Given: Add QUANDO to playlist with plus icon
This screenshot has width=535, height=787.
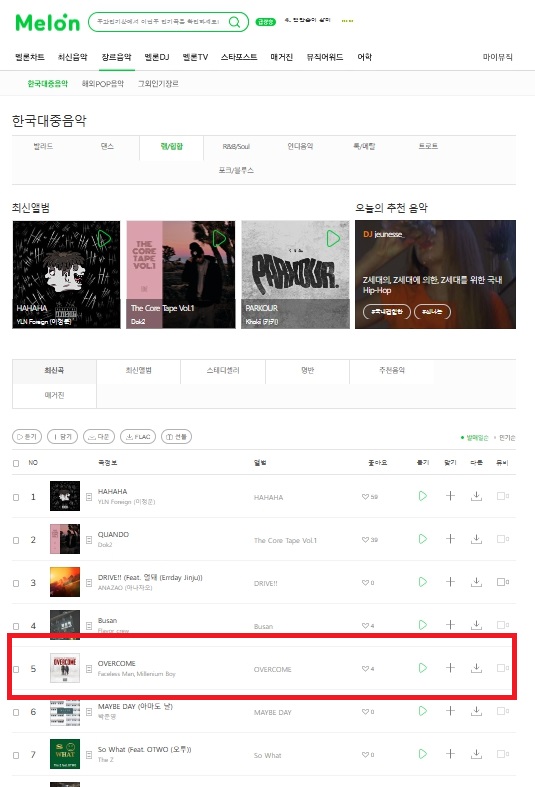Looking at the screenshot, I should 450,539.
